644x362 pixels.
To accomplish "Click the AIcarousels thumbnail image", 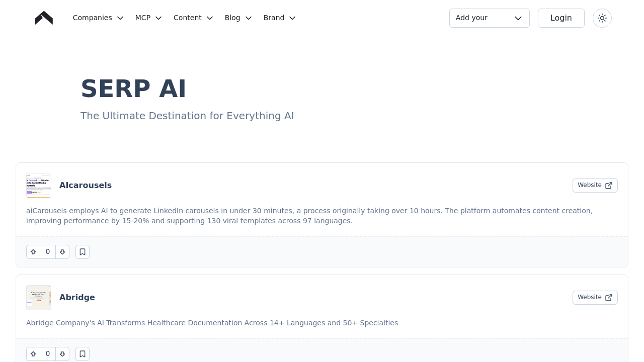I will coord(39,186).
